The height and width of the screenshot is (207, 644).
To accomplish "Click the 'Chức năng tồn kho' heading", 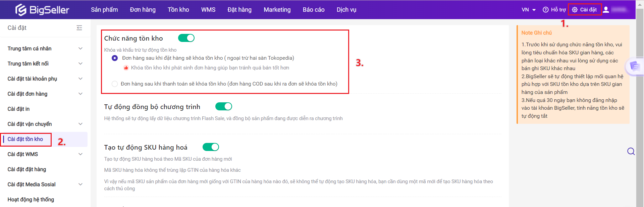I will coord(133,38).
